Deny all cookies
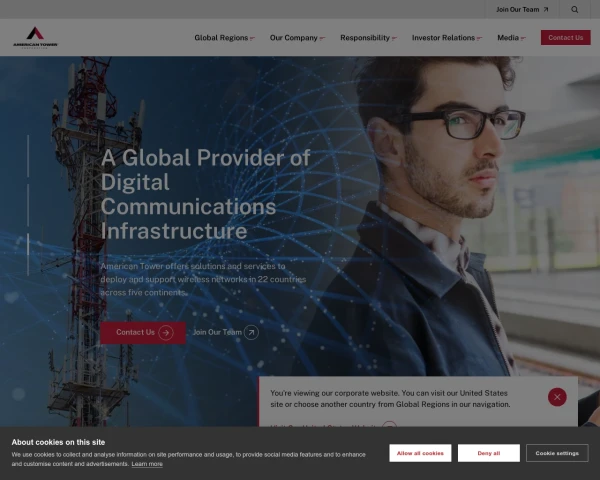Viewport: 600px width, 480px height. [489, 453]
